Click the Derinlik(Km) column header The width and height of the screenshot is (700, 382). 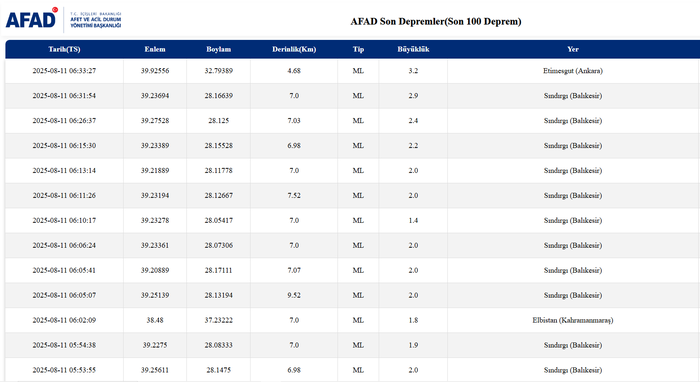click(x=294, y=49)
